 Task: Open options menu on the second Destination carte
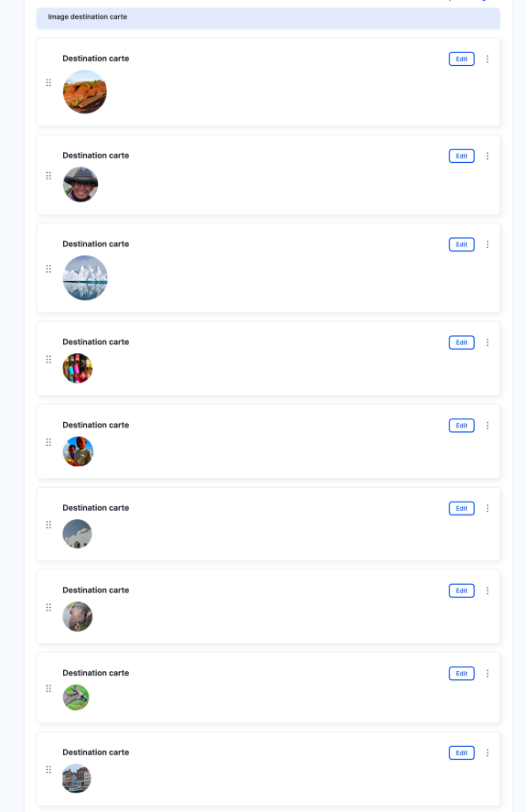click(488, 156)
